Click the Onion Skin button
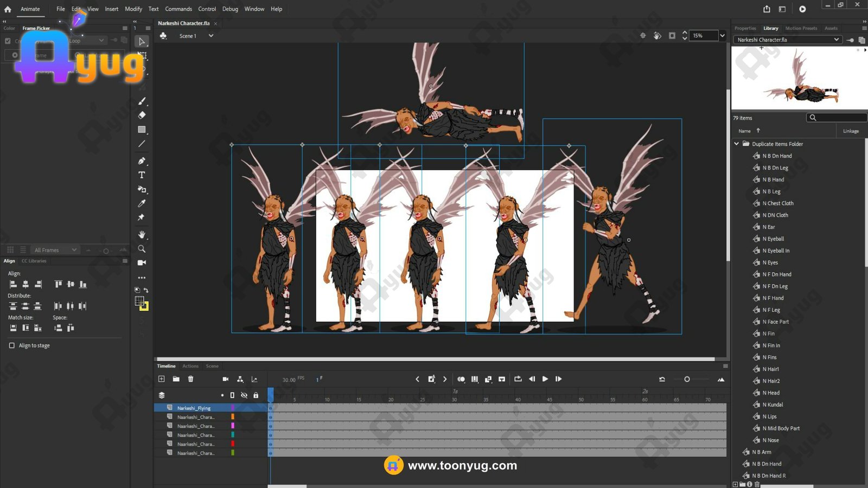 (461, 379)
